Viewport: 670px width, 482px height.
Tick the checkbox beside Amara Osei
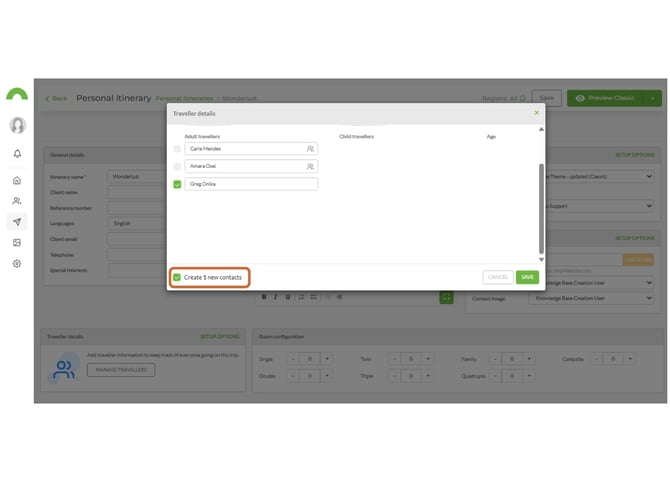[177, 166]
